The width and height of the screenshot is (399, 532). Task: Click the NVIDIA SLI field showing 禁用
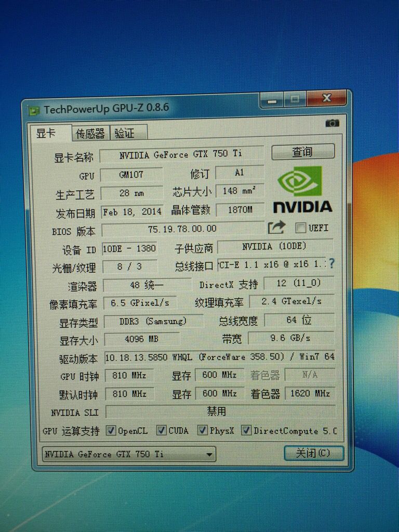(221, 412)
